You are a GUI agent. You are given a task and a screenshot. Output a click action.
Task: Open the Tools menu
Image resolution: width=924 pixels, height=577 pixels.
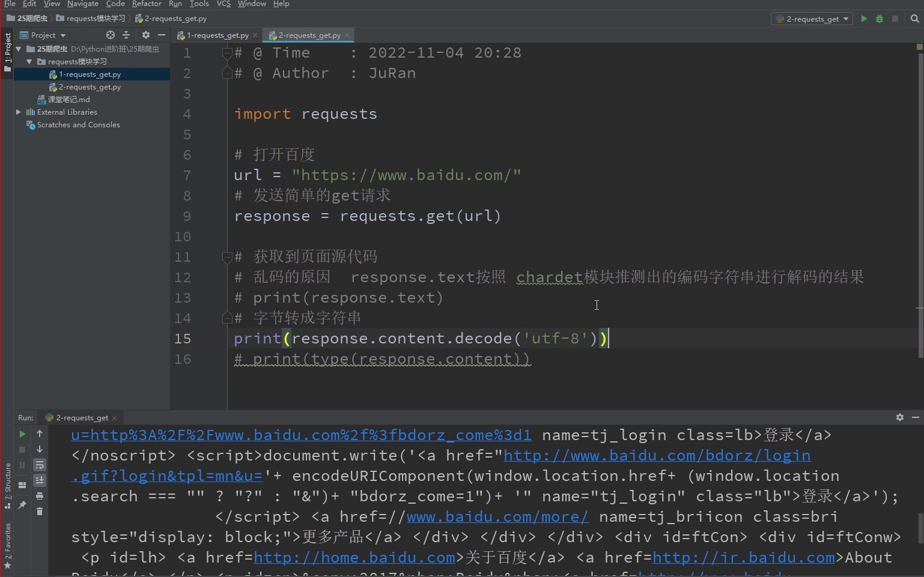pos(199,4)
